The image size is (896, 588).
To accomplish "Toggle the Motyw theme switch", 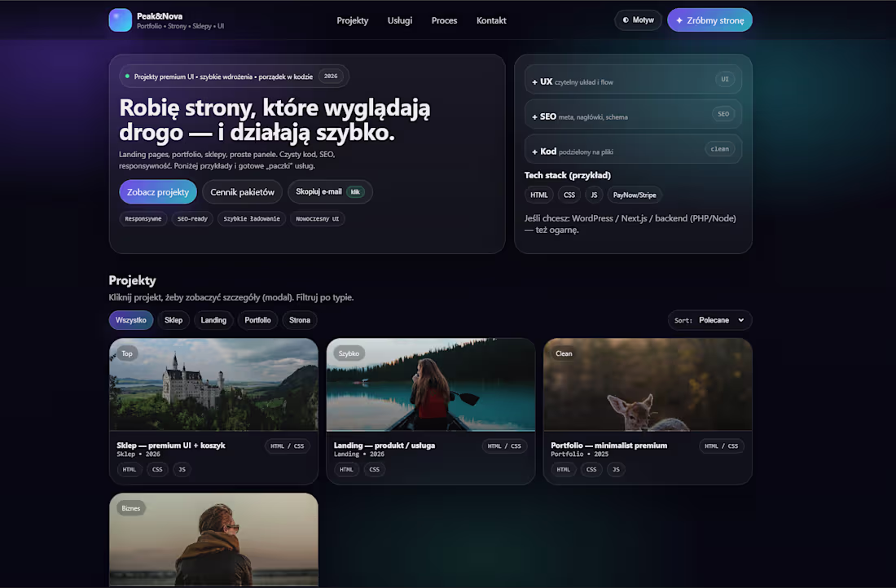I will pos(638,20).
